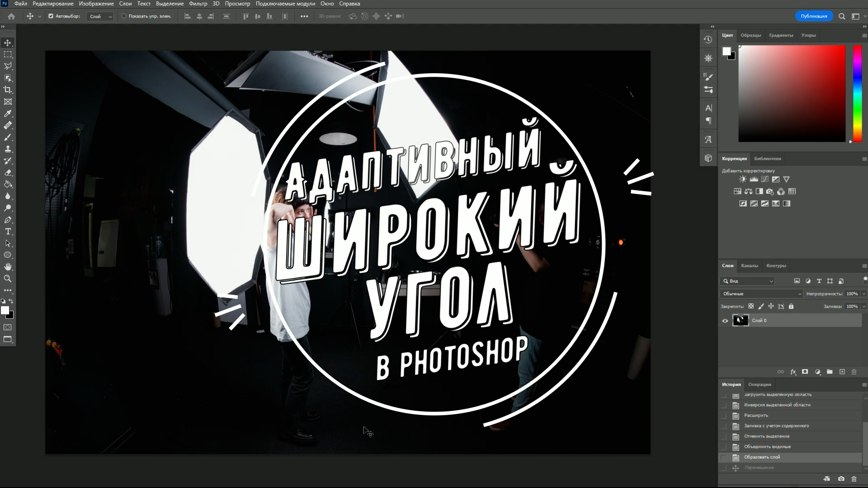Toggle lock position icon
This screenshot has height=488, width=868.
coord(771,306)
